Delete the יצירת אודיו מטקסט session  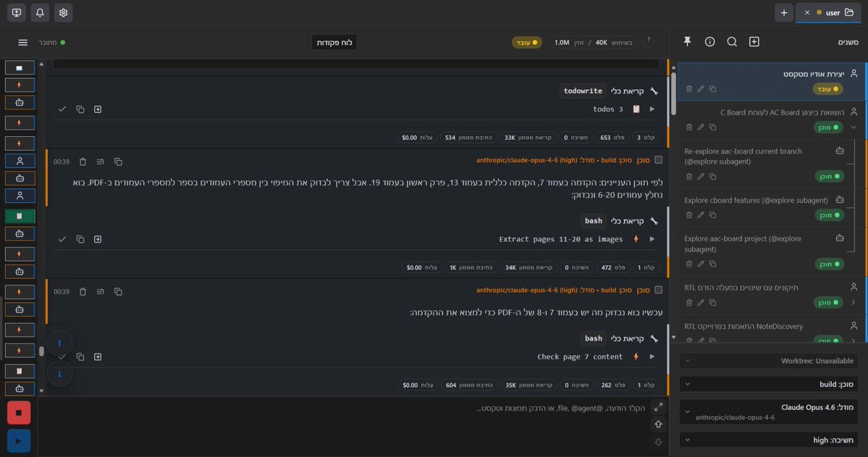pyautogui.click(x=689, y=88)
